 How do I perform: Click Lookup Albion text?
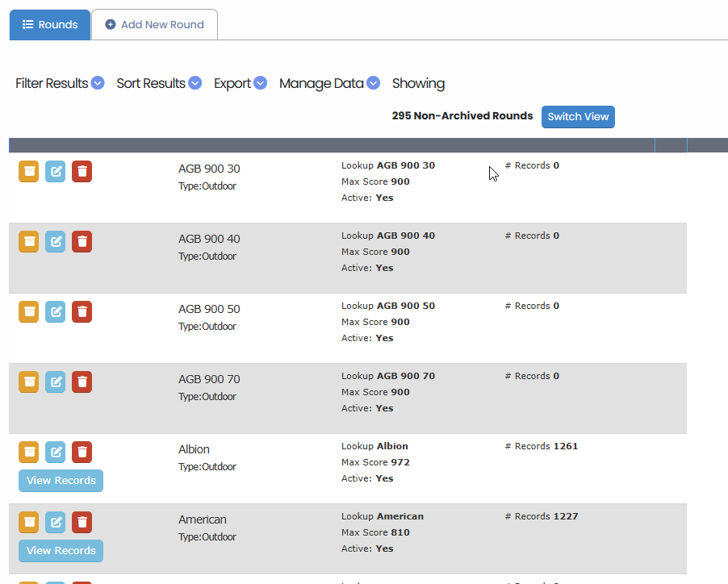click(x=374, y=446)
